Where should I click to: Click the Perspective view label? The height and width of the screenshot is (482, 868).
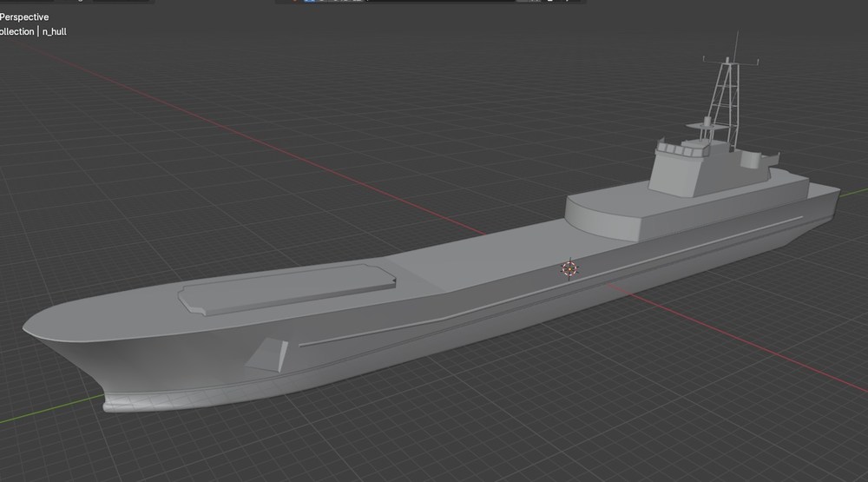click(x=23, y=17)
